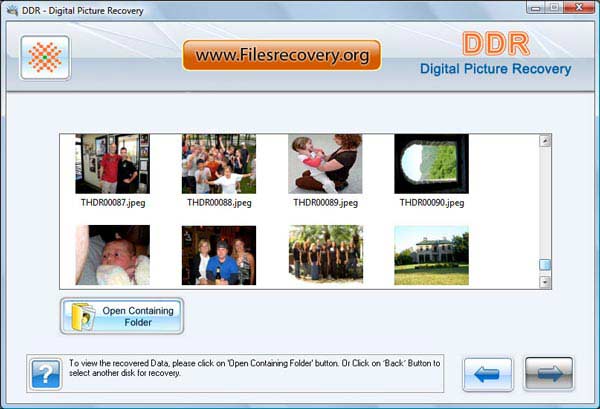Close the Digital Picture Recovery window
The height and width of the screenshot is (409, 600).
click(x=579, y=8)
